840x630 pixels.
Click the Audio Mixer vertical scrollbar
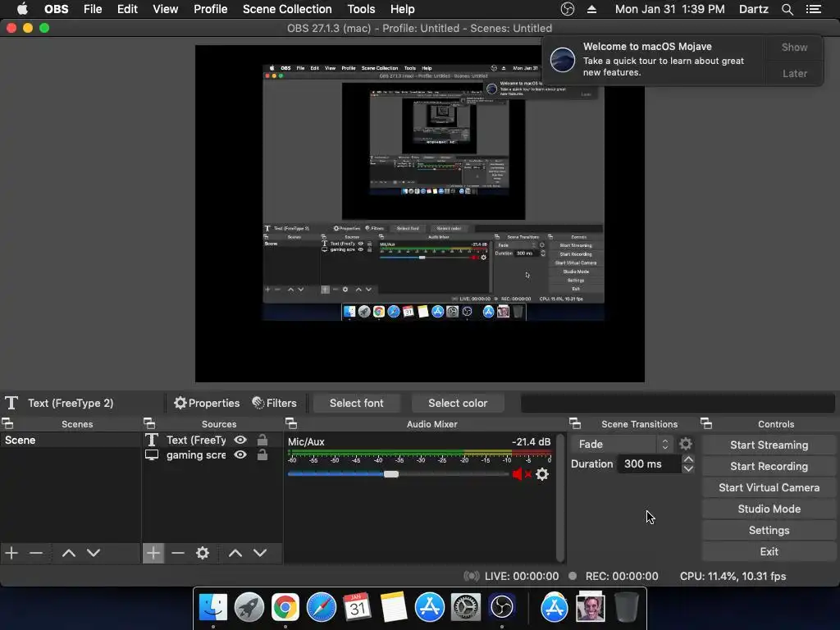[560, 498]
